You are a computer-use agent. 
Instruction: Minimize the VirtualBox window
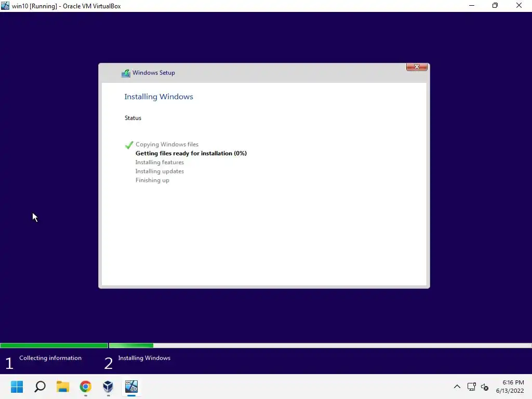point(472,5)
